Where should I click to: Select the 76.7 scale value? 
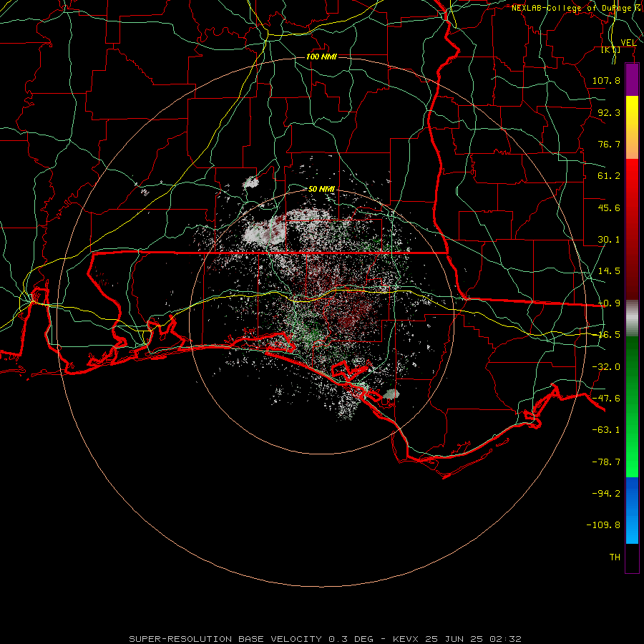point(609,144)
